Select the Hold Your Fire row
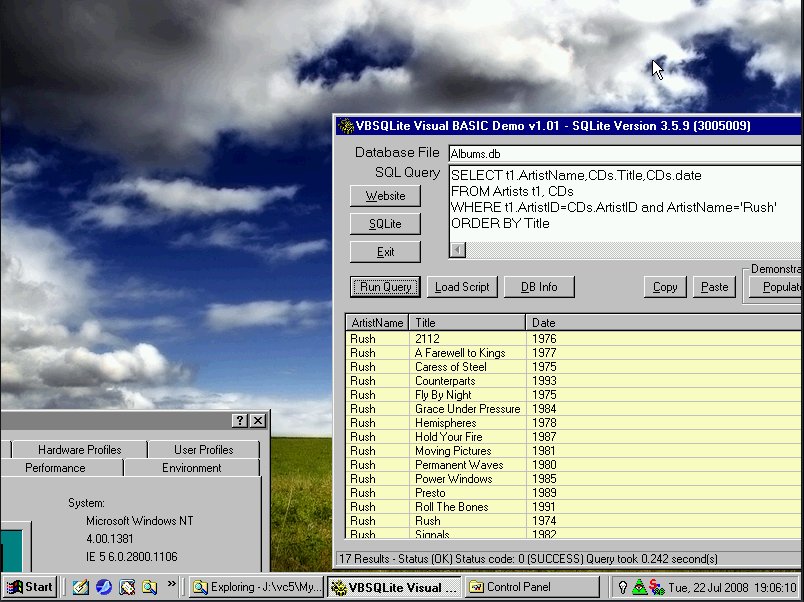 pos(573,437)
